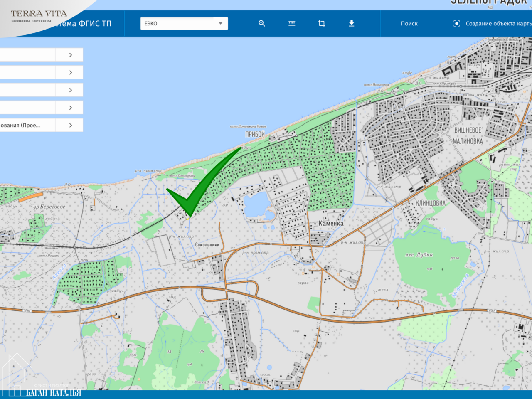
Task: Open the Поиск search section
Action: pyautogui.click(x=409, y=24)
